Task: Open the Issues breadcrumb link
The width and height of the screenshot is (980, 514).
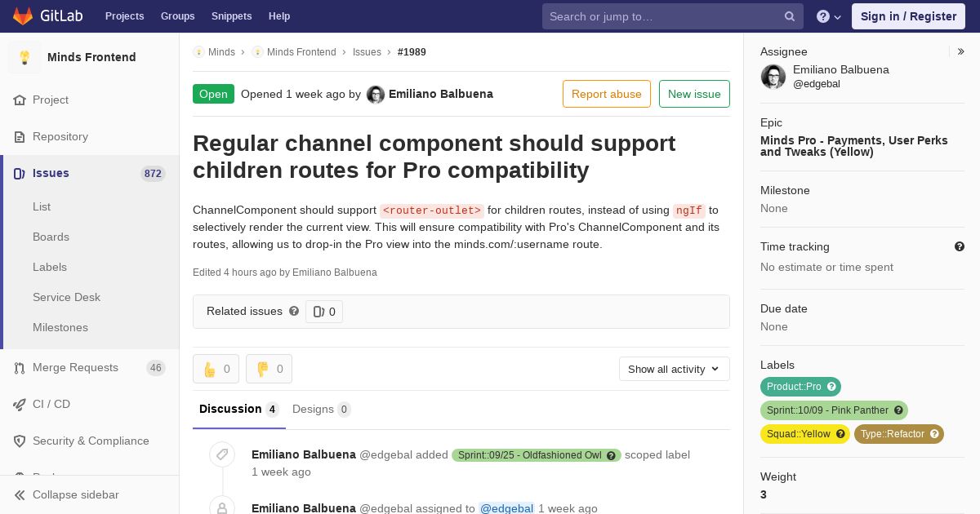Action: pyautogui.click(x=367, y=52)
